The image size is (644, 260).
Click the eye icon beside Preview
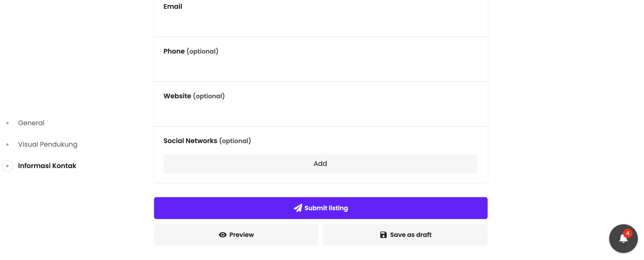pos(223,235)
